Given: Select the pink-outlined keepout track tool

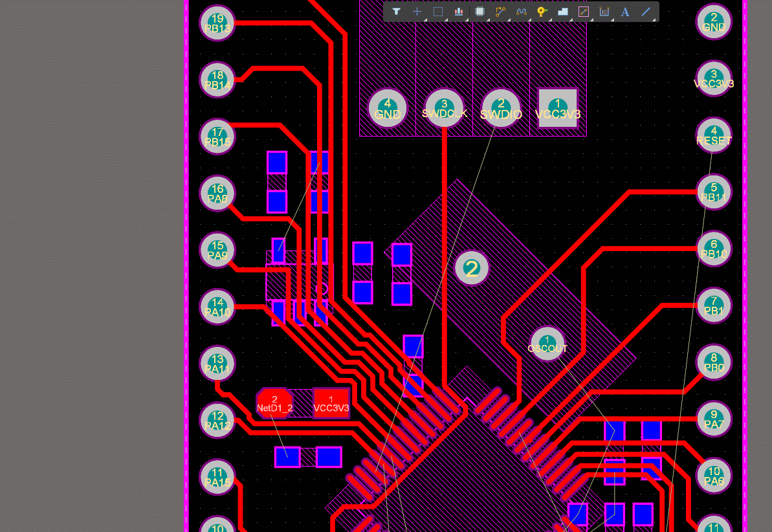Looking at the screenshot, I should pyautogui.click(x=584, y=12).
